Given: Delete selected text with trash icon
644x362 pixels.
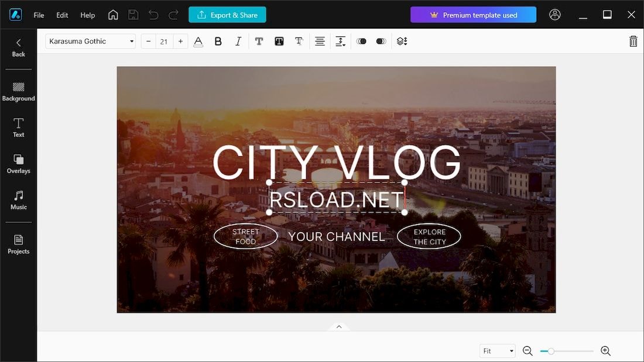Looking at the screenshot, I should click(x=633, y=41).
